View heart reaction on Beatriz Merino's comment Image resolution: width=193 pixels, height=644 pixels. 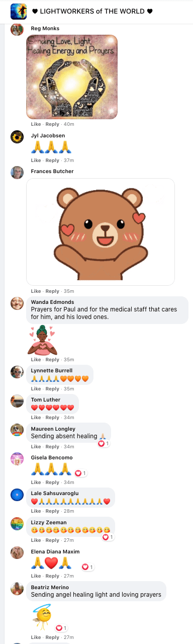61,628
